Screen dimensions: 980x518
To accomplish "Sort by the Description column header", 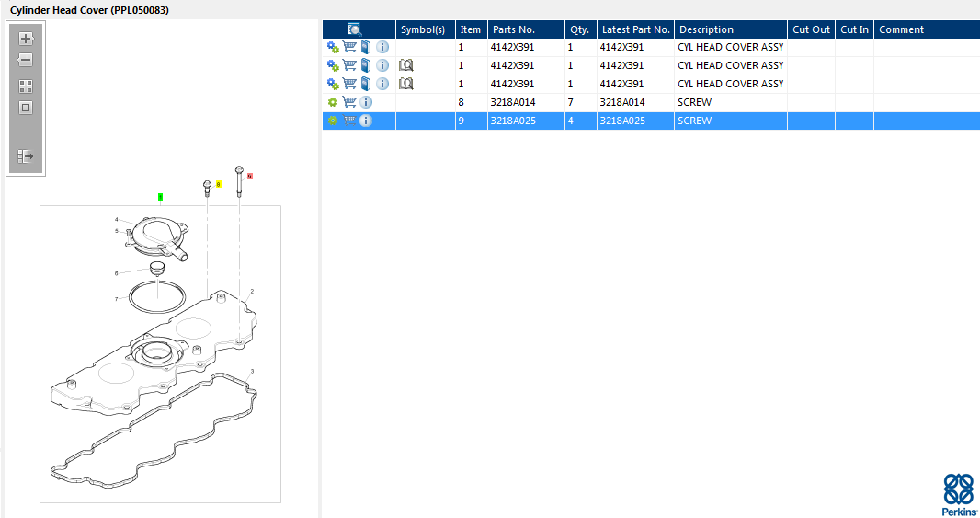I will click(x=731, y=29).
